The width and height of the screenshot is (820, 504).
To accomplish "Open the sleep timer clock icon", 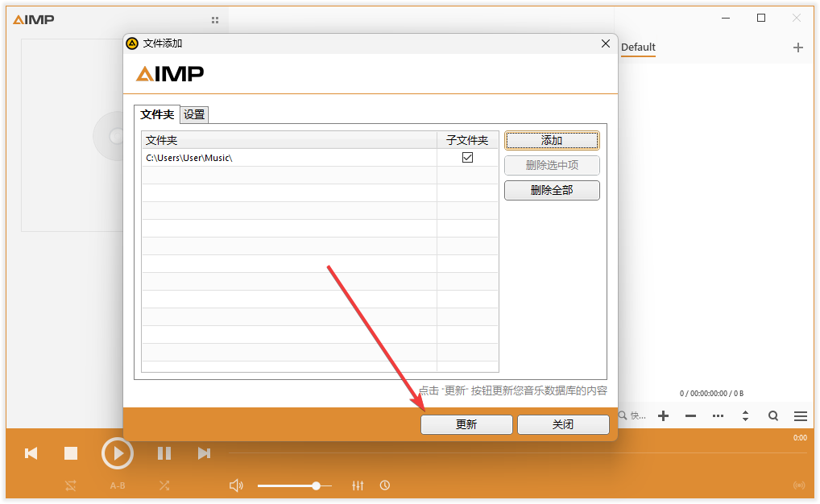I will pos(385,485).
